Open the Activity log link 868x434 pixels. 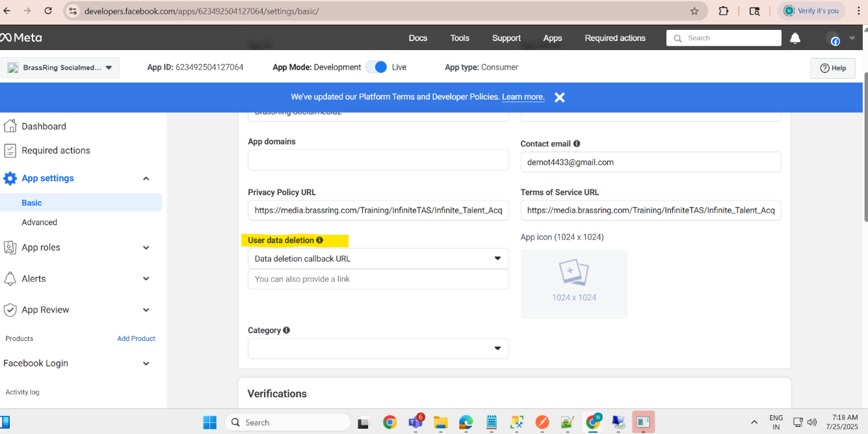[x=23, y=392]
